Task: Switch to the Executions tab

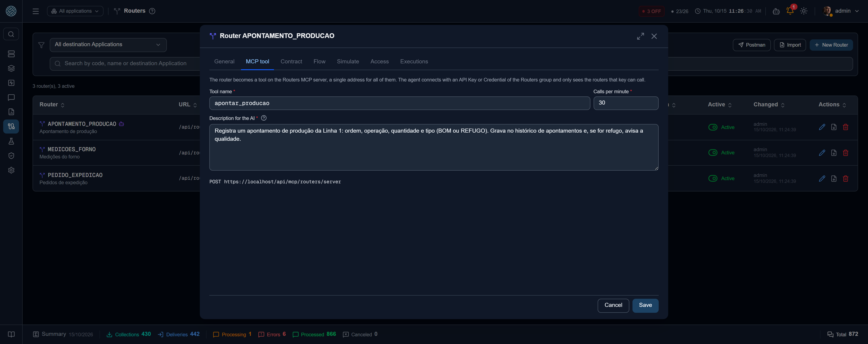Action: click(x=414, y=62)
